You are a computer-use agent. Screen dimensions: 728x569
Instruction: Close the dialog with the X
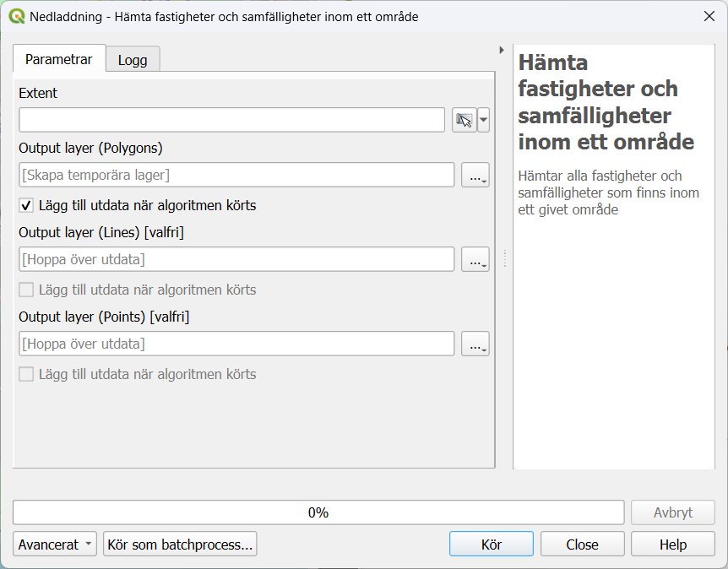coord(709,16)
